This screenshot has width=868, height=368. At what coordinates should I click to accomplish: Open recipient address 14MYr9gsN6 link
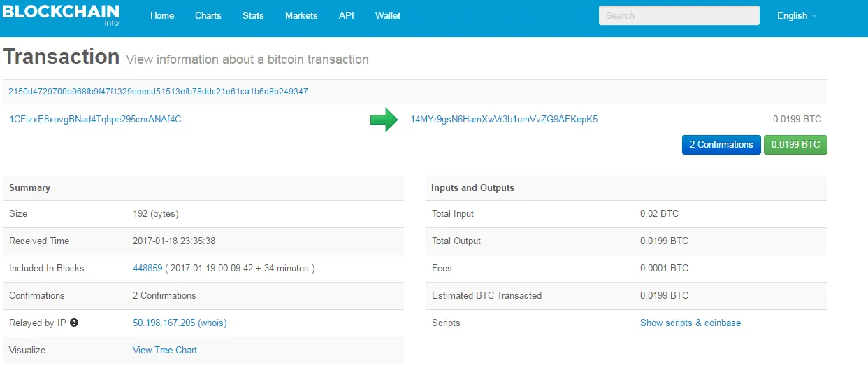click(504, 120)
